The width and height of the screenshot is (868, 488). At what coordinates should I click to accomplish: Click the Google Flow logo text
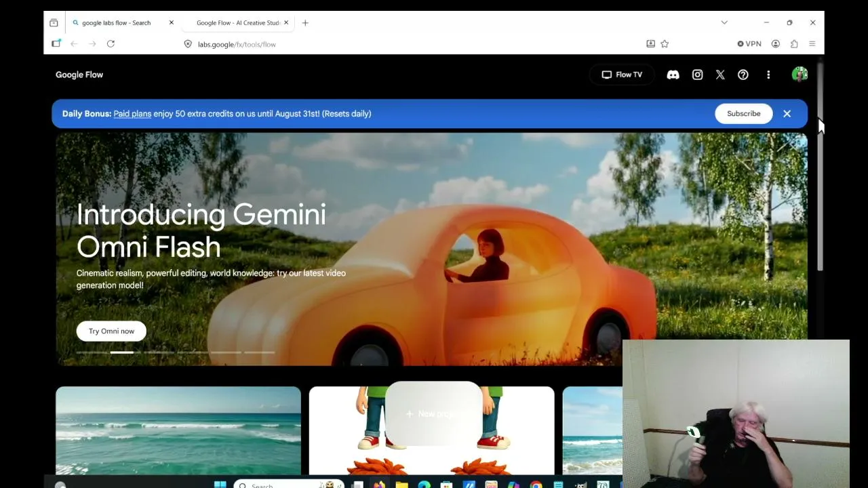(x=79, y=75)
